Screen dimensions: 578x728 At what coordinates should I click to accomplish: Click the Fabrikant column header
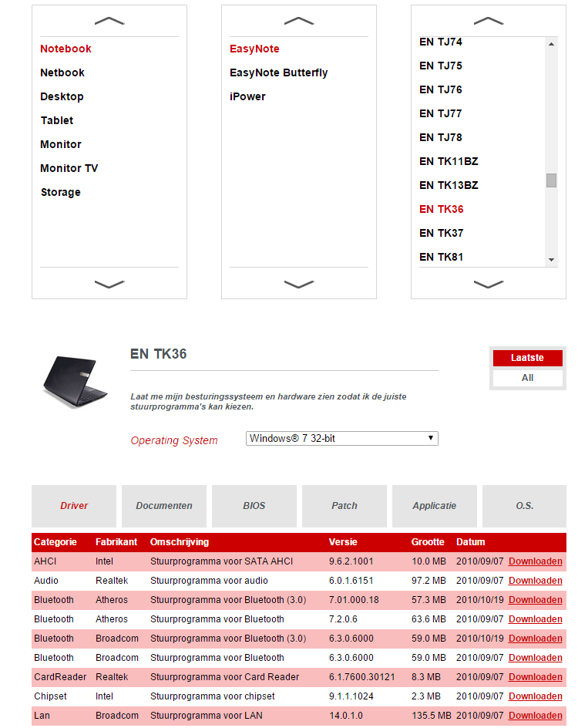click(x=116, y=542)
